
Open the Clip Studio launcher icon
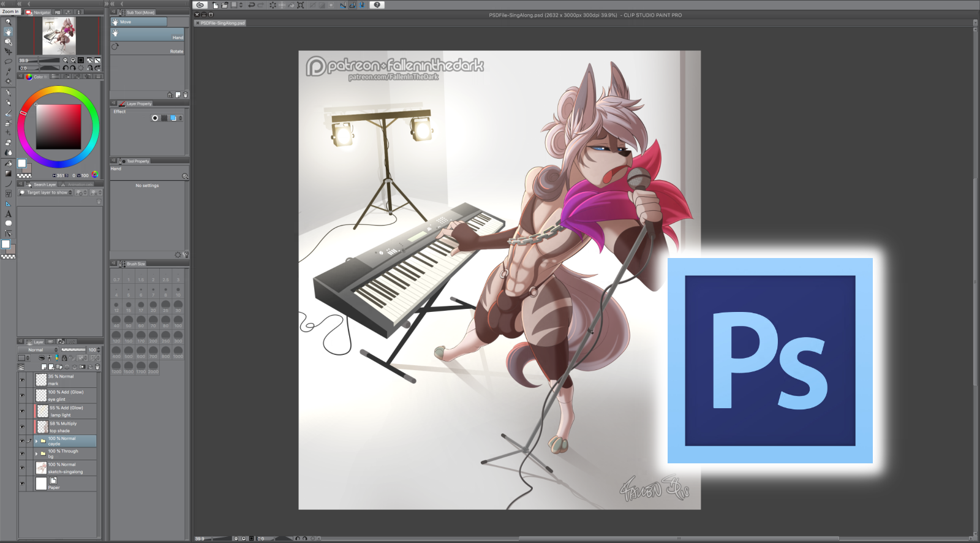[200, 5]
